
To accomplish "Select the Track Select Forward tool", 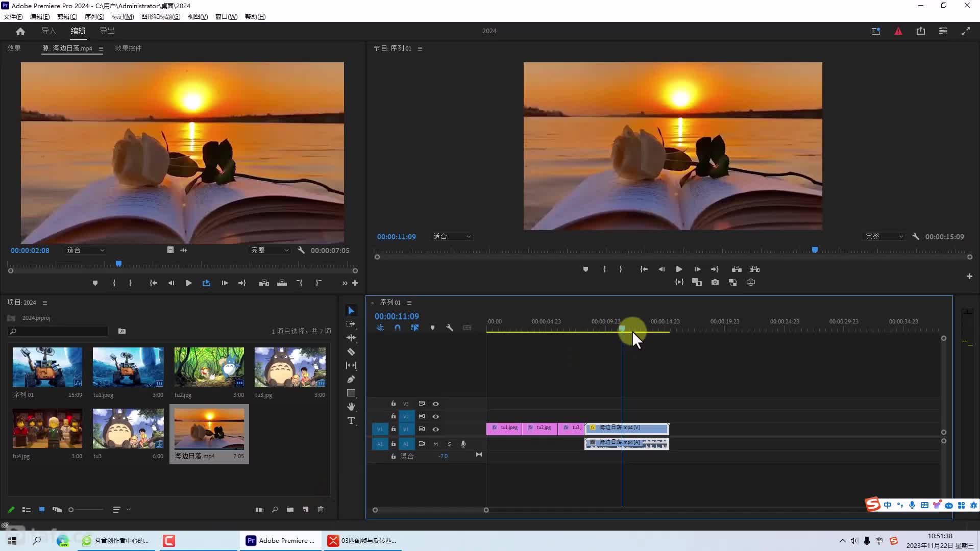I will [x=351, y=324].
